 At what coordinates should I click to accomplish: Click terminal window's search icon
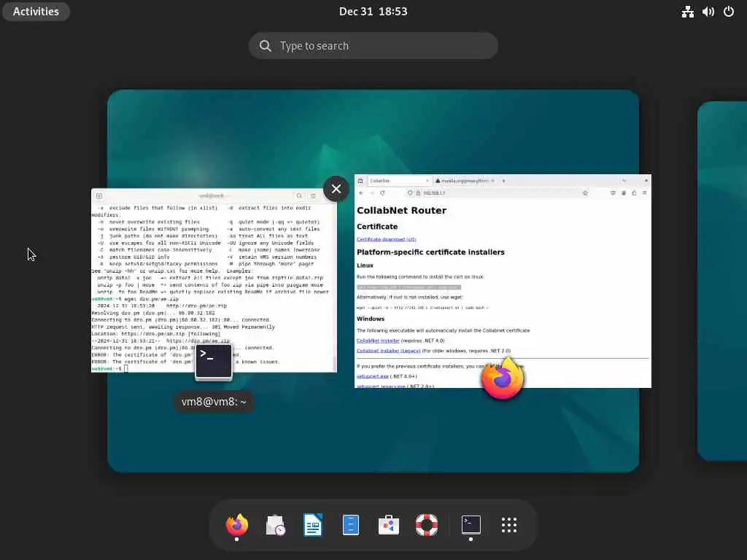299,195
